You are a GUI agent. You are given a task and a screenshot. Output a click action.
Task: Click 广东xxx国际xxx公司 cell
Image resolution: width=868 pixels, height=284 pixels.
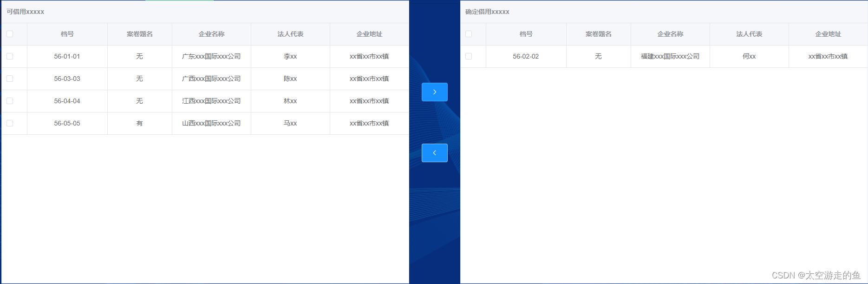[x=211, y=56]
